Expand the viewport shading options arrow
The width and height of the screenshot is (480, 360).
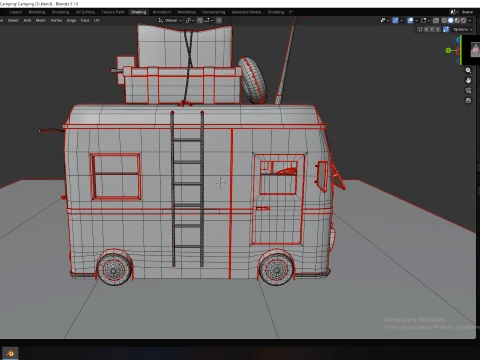(470, 20)
